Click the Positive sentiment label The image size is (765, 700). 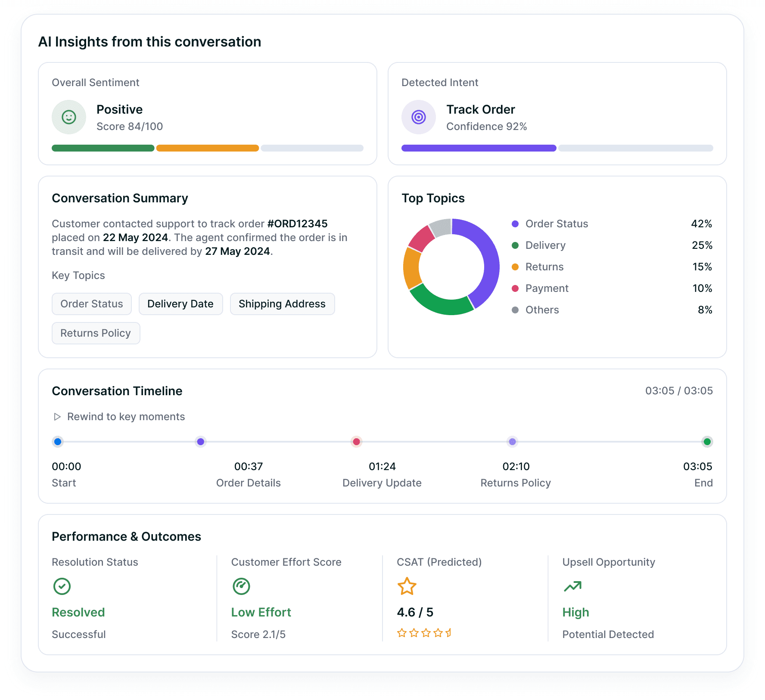point(120,109)
